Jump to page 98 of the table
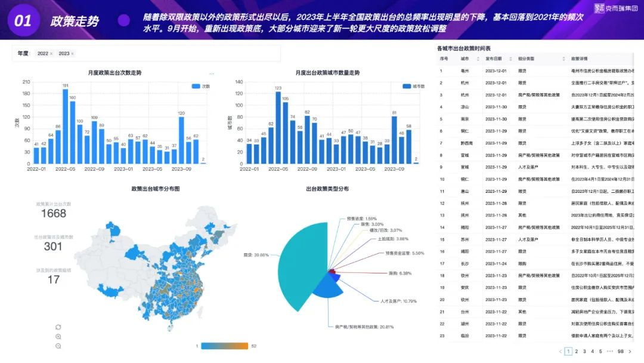This screenshot has height=363, width=644. pos(621,352)
